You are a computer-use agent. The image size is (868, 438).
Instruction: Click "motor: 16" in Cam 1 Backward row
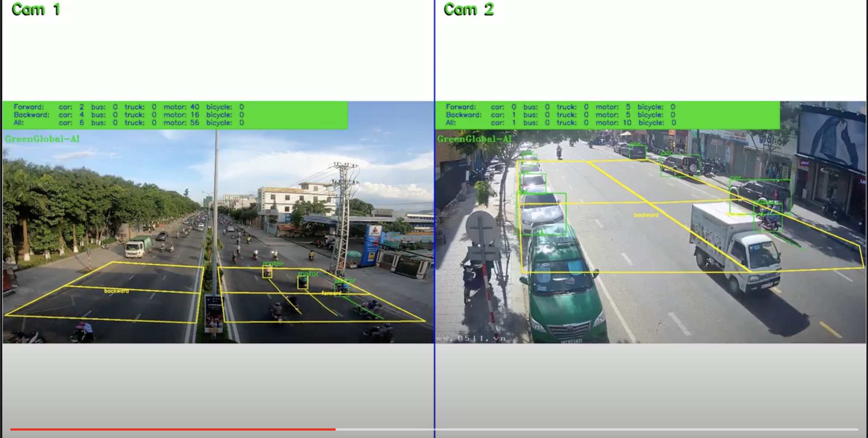181,115
